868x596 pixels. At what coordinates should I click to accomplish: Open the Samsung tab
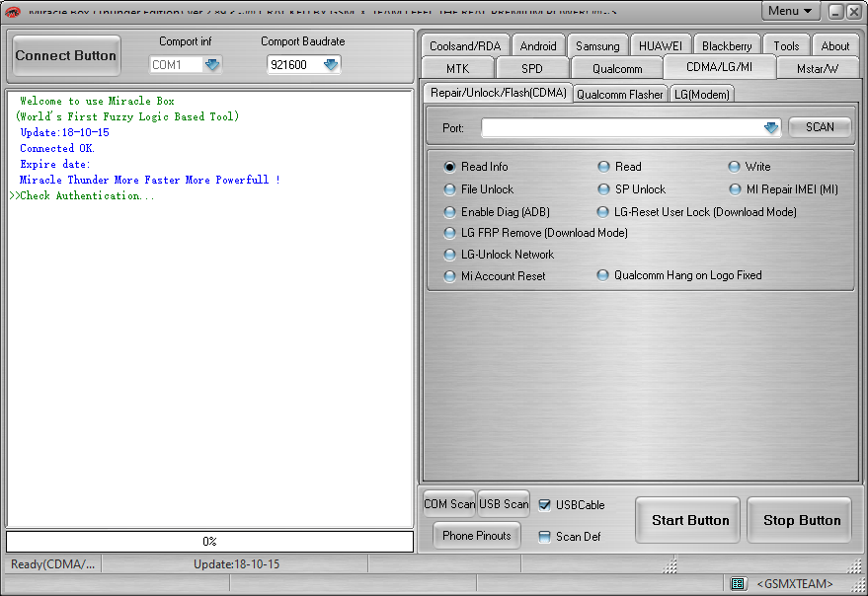pos(596,44)
